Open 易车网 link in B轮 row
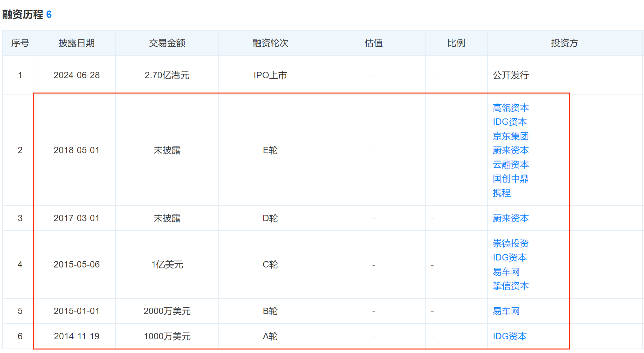This screenshot has height=353, width=644. tap(506, 311)
